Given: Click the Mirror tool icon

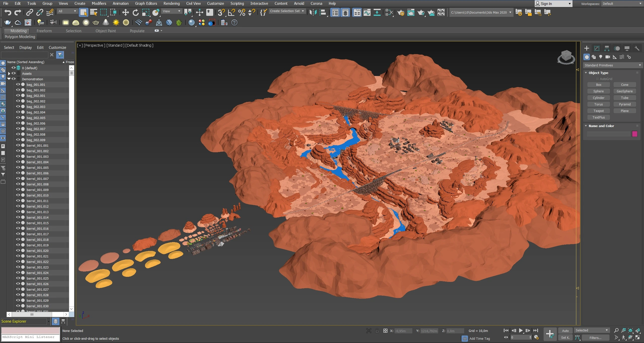Looking at the screenshot, I should click(x=313, y=12).
